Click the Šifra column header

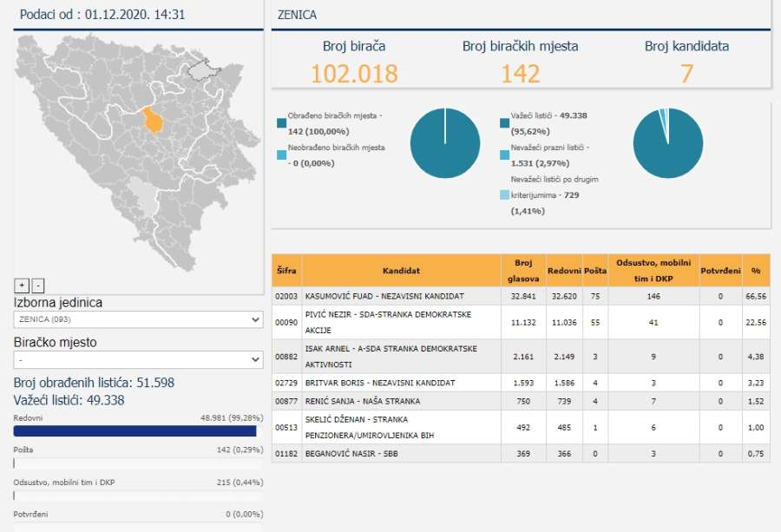[x=286, y=271]
